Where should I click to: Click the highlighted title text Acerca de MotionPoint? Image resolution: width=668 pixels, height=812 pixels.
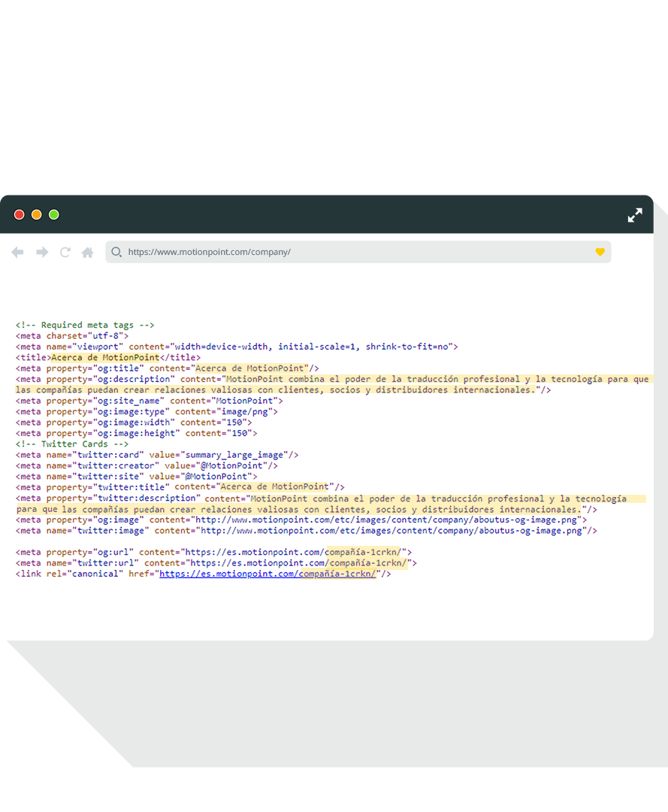pyautogui.click(x=105, y=358)
